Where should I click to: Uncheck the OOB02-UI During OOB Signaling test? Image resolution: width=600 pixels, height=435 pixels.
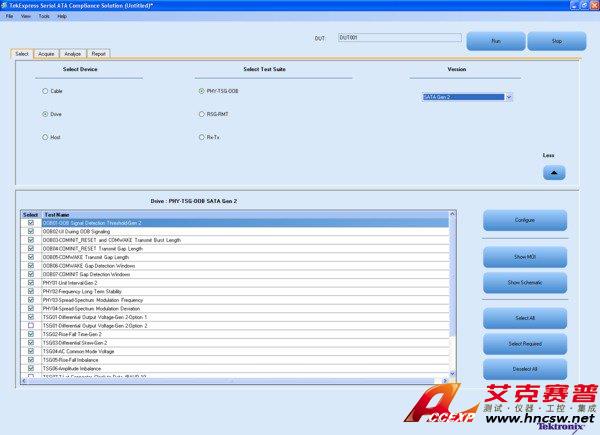(30, 231)
